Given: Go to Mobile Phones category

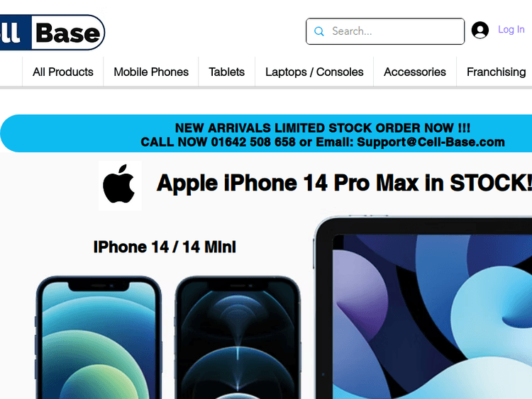Looking at the screenshot, I should (x=151, y=72).
